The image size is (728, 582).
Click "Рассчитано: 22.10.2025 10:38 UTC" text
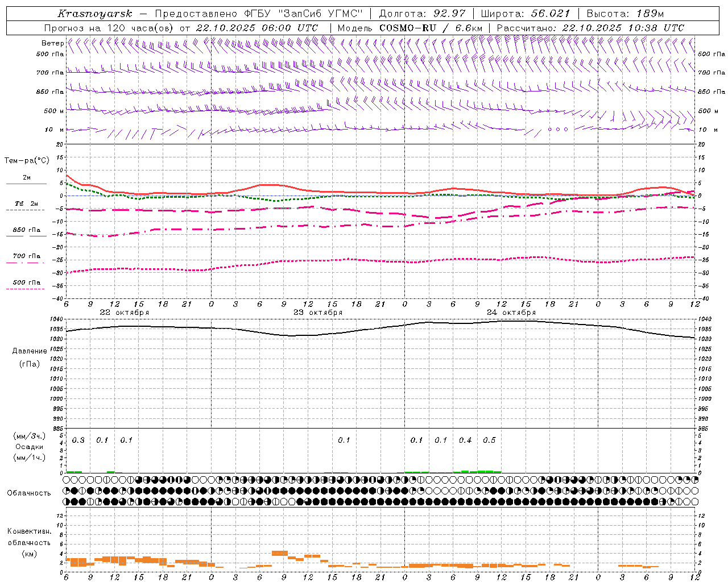click(590, 28)
